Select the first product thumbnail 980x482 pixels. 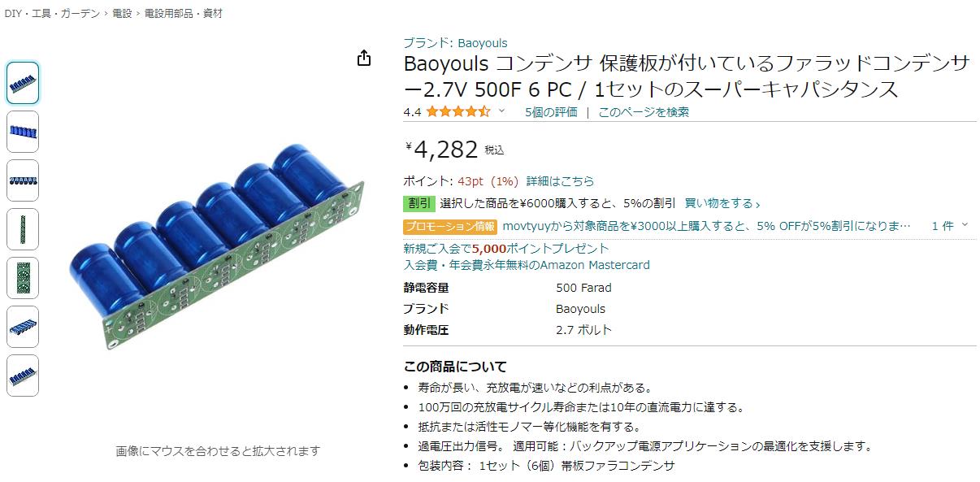point(23,83)
